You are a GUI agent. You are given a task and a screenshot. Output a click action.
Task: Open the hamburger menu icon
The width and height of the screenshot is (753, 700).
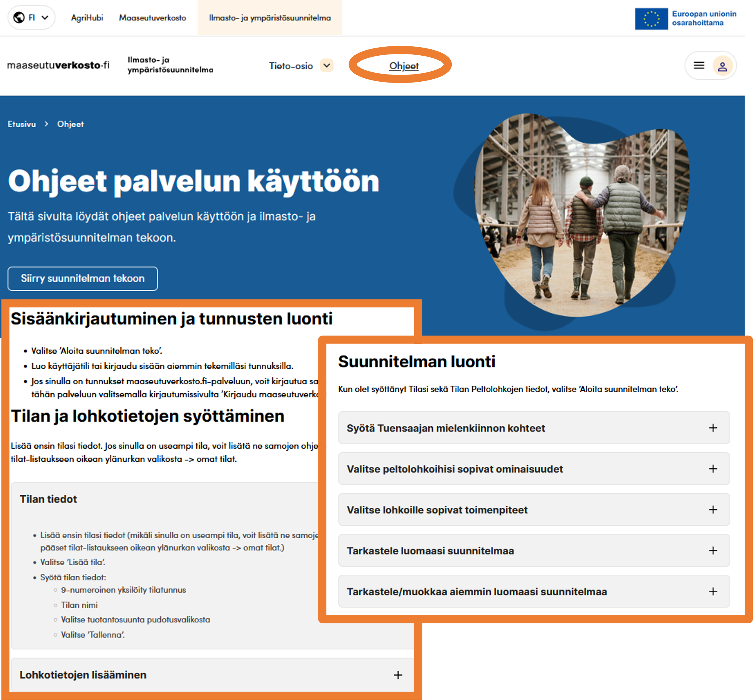[x=699, y=65]
